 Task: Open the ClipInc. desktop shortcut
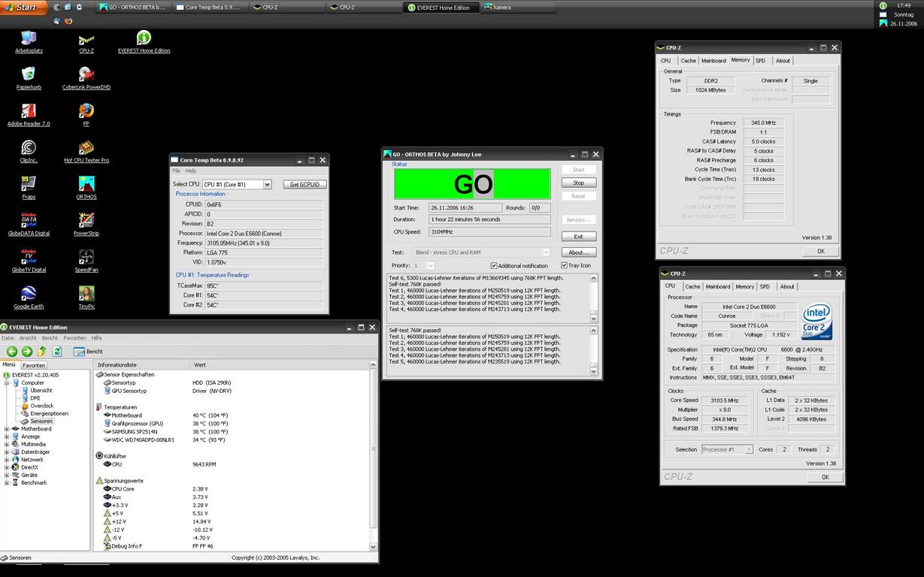tap(29, 151)
